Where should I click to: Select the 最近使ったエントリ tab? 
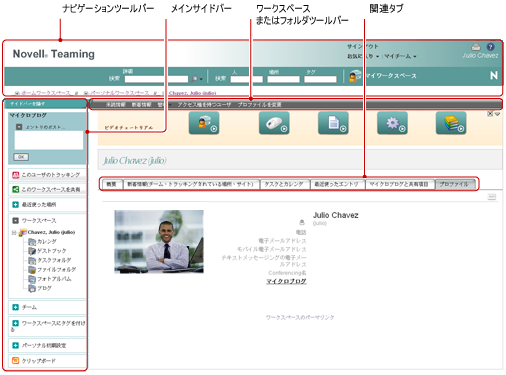[x=337, y=184]
